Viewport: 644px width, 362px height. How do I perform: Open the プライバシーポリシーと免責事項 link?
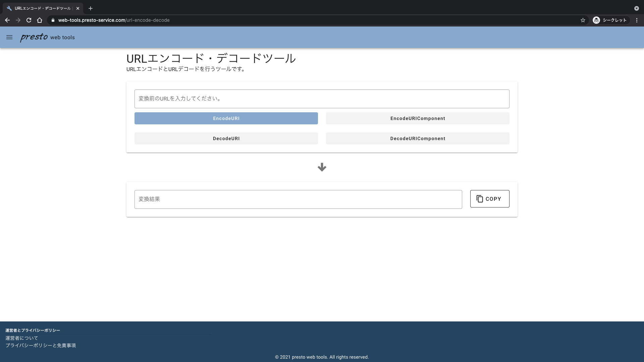(x=41, y=346)
